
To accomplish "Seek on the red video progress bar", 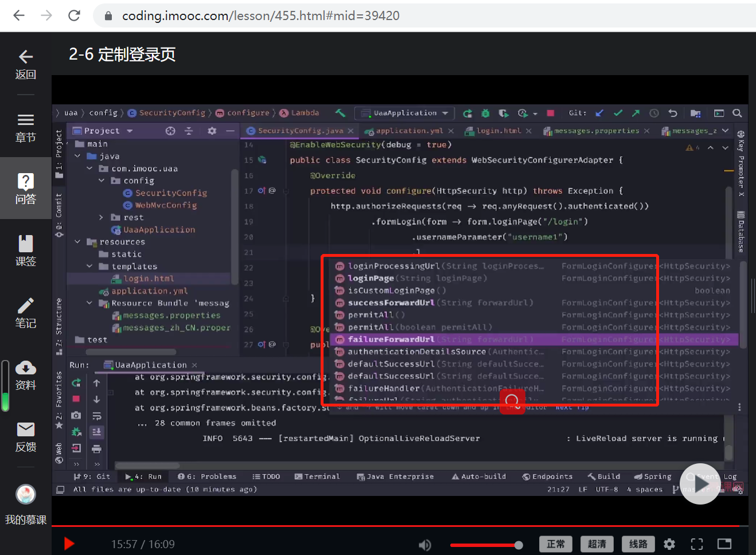I will [400, 526].
